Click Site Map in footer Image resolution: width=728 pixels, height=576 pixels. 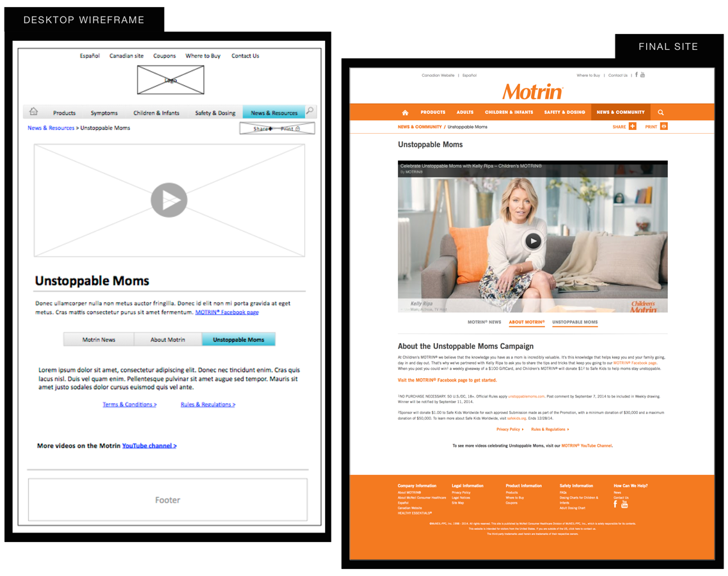(458, 502)
